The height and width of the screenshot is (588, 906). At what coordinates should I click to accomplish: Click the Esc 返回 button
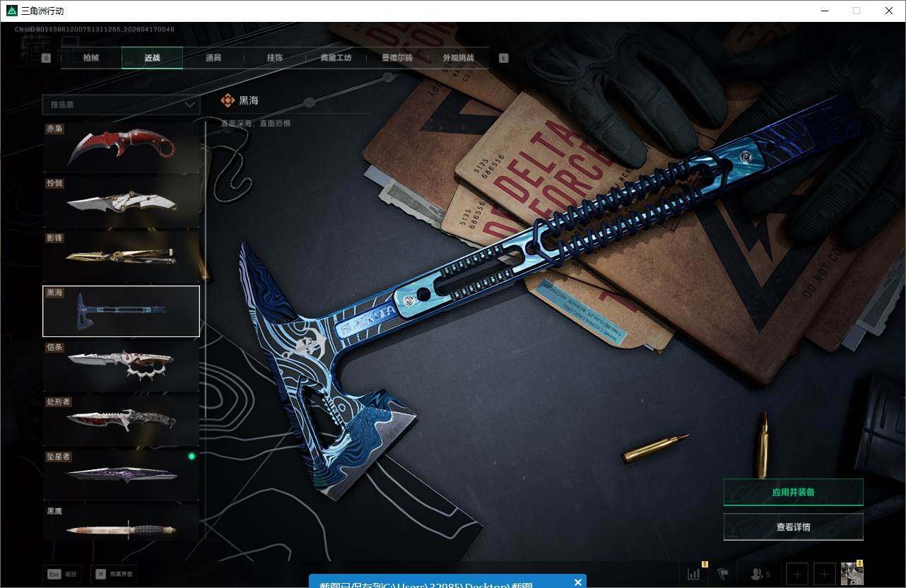point(61,574)
